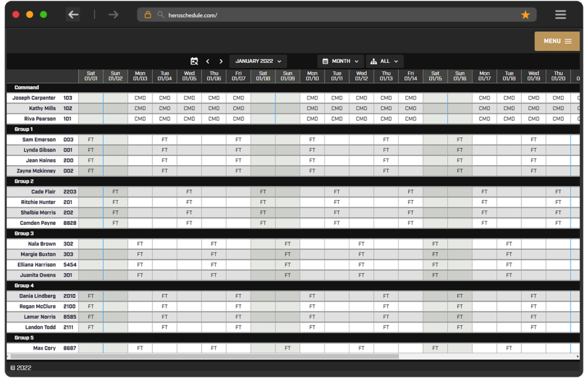The height and width of the screenshot is (378, 588).
Task: Open the browser hamburger menu
Action: pos(560,14)
